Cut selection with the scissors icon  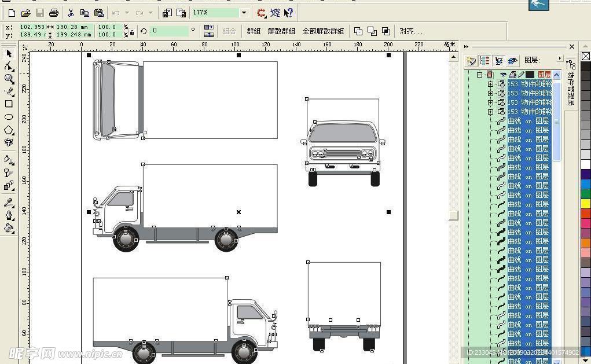click(71, 13)
